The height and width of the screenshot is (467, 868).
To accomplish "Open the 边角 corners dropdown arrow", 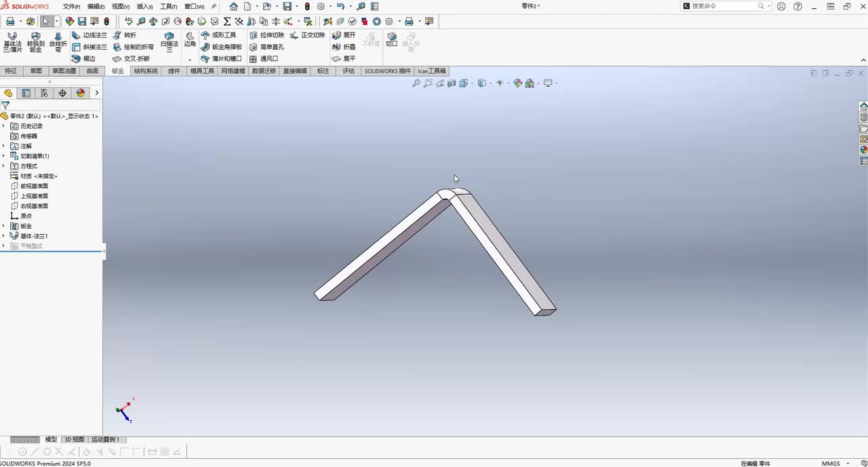I will click(x=190, y=60).
